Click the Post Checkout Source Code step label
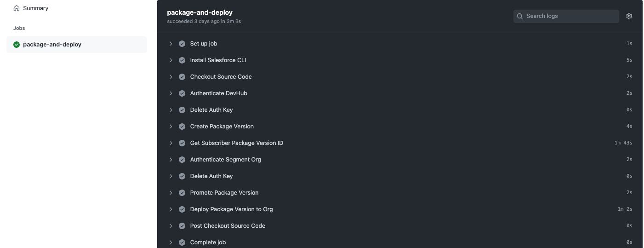The width and height of the screenshot is (644, 248). tap(228, 226)
